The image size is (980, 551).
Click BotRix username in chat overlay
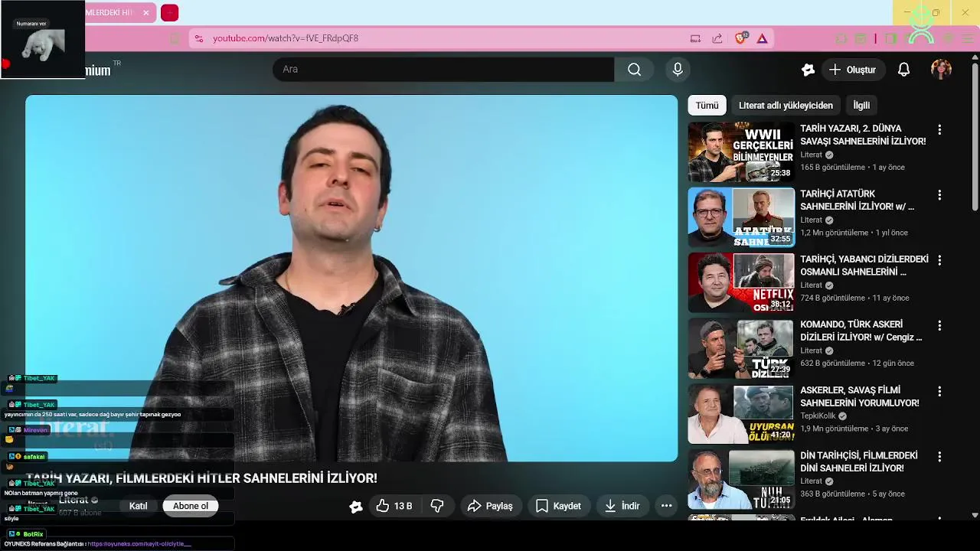point(33,534)
